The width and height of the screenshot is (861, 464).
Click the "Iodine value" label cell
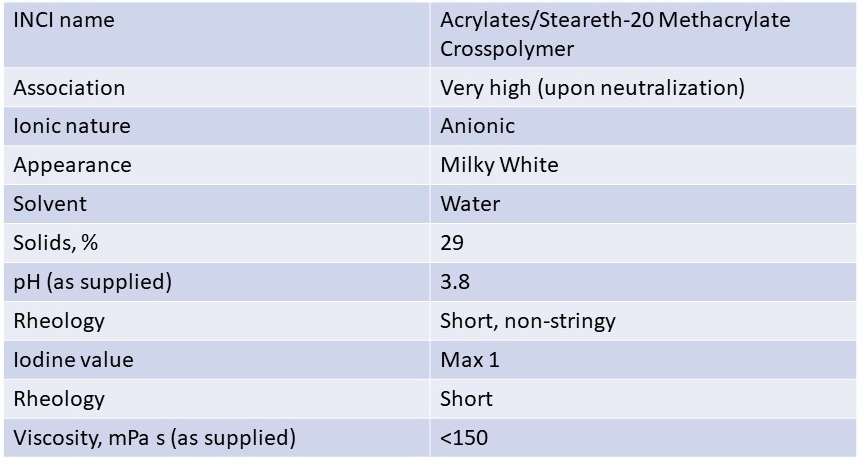click(x=73, y=360)
